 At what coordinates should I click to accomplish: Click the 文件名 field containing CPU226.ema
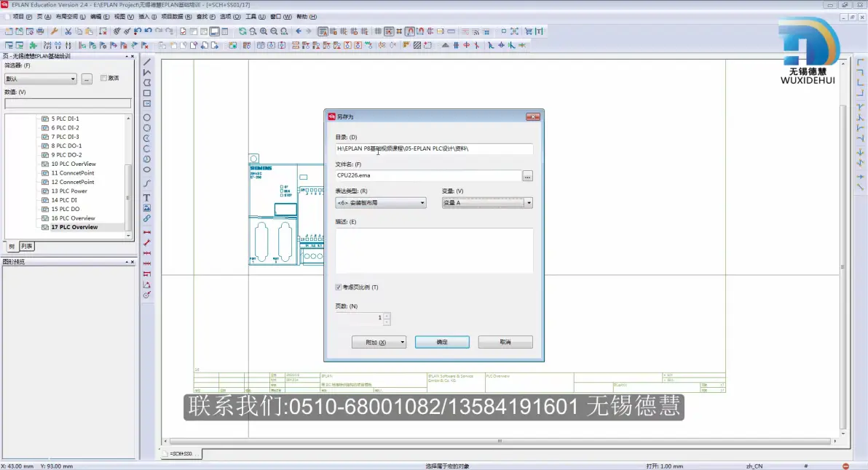[x=428, y=176]
